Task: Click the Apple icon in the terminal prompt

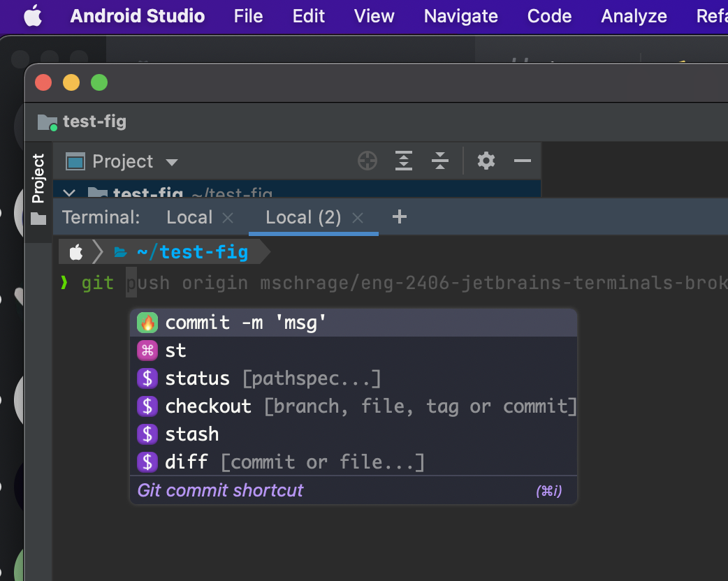Action: 75,251
